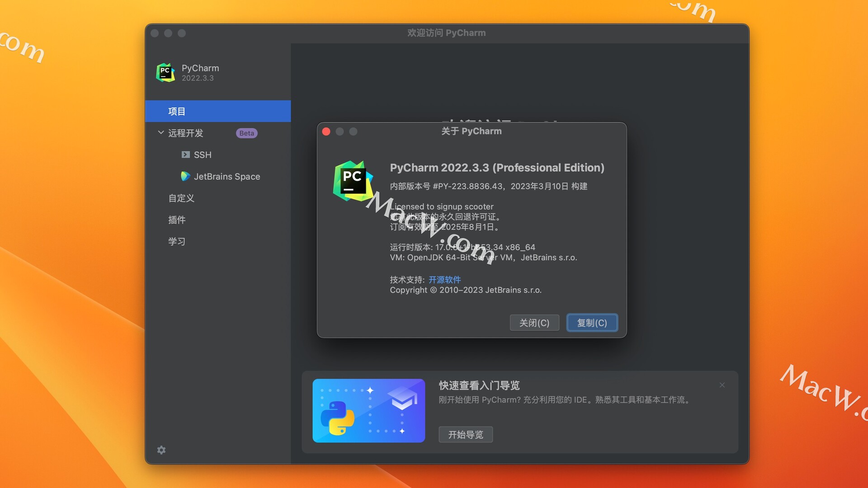Select the 学习 Learn section
The image size is (868, 488).
[177, 241]
